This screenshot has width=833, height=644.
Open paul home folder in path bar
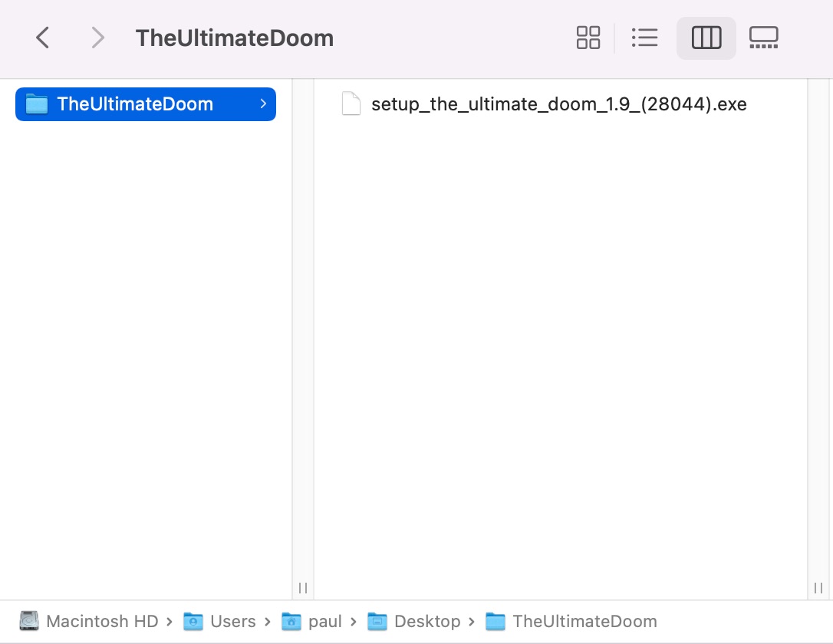(324, 621)
